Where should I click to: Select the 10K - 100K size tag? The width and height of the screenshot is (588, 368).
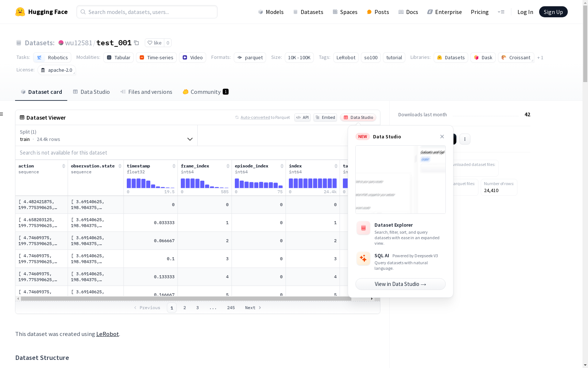coord(299,57)
